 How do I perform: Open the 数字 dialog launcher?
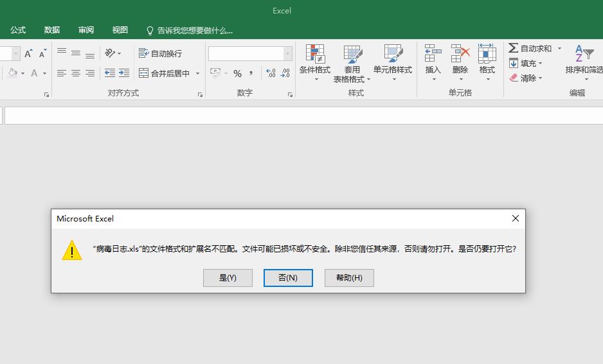290,94
